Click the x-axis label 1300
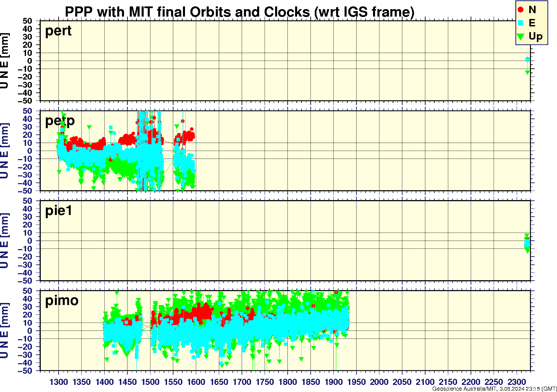Image resolution: width=557 pixels, height=392 pixels. point(59,382)
